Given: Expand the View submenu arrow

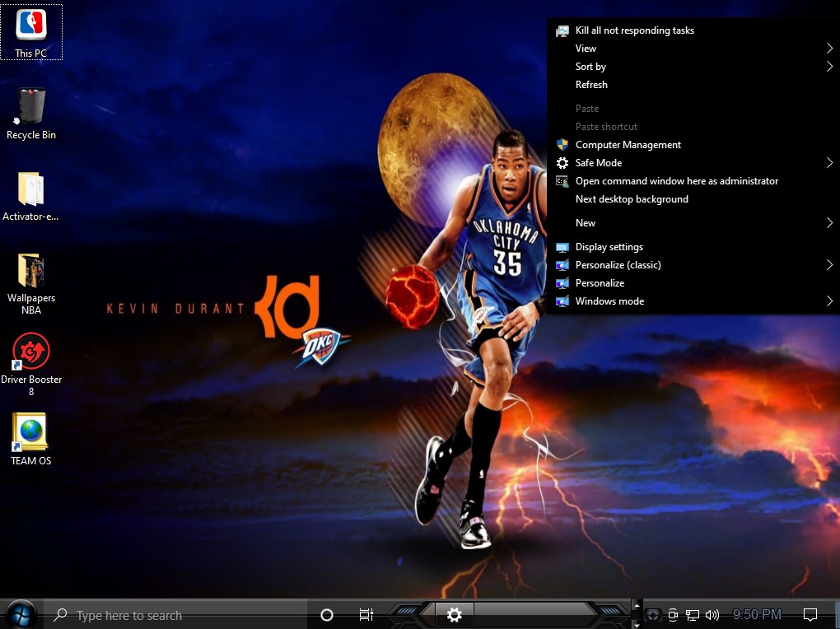Looking at the screenshot, I should coord(829,49).
